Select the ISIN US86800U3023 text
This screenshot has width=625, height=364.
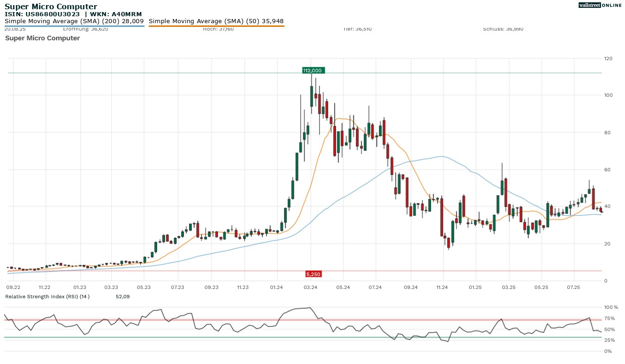(x=42, y=14)
